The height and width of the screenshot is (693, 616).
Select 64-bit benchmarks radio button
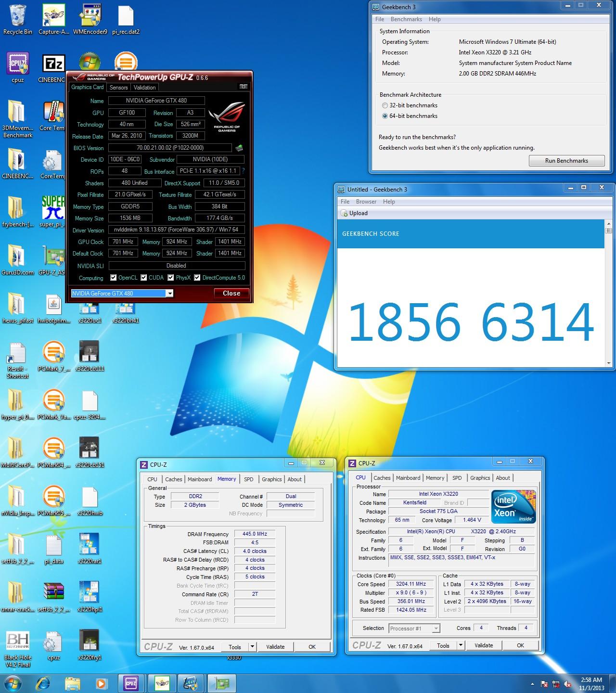tap(385, 116)
